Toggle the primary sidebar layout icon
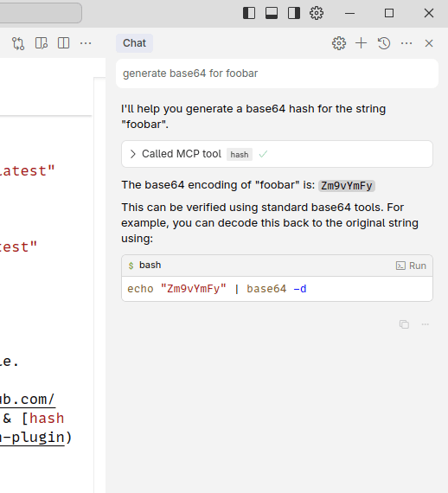This screenshot has height=493, width=448. click(249, 13)
